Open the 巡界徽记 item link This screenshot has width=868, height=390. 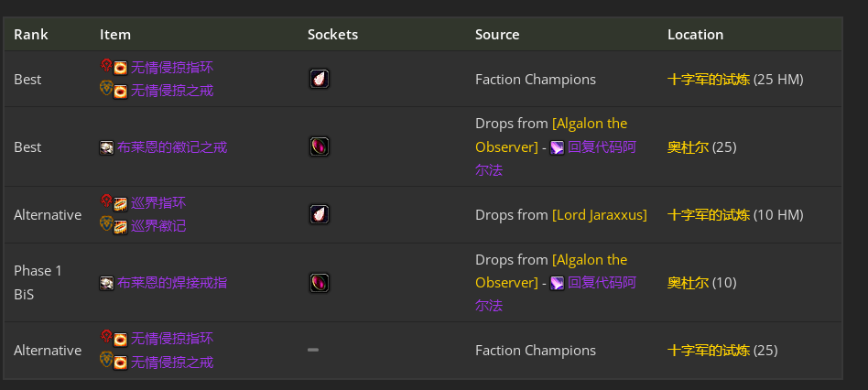158,226
